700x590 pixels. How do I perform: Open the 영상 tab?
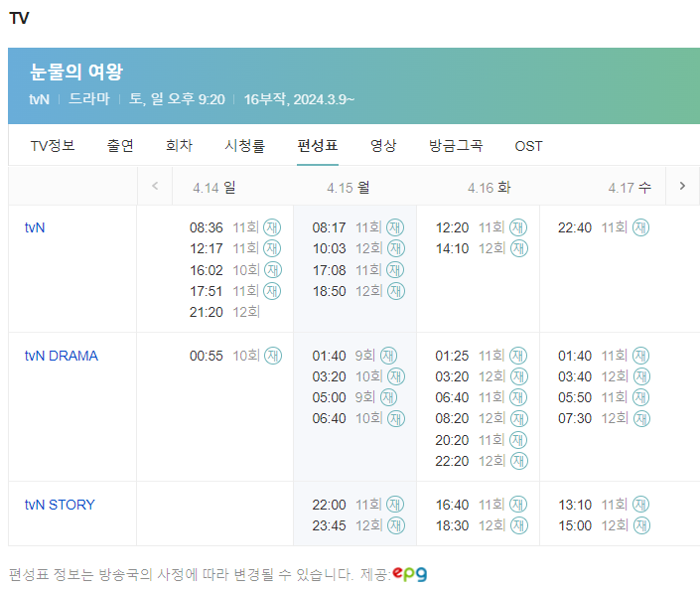point(383,146)
